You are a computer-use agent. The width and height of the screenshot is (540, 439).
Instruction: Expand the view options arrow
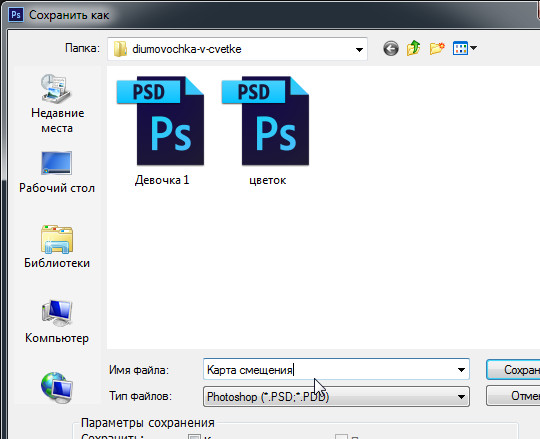[474, 48]
